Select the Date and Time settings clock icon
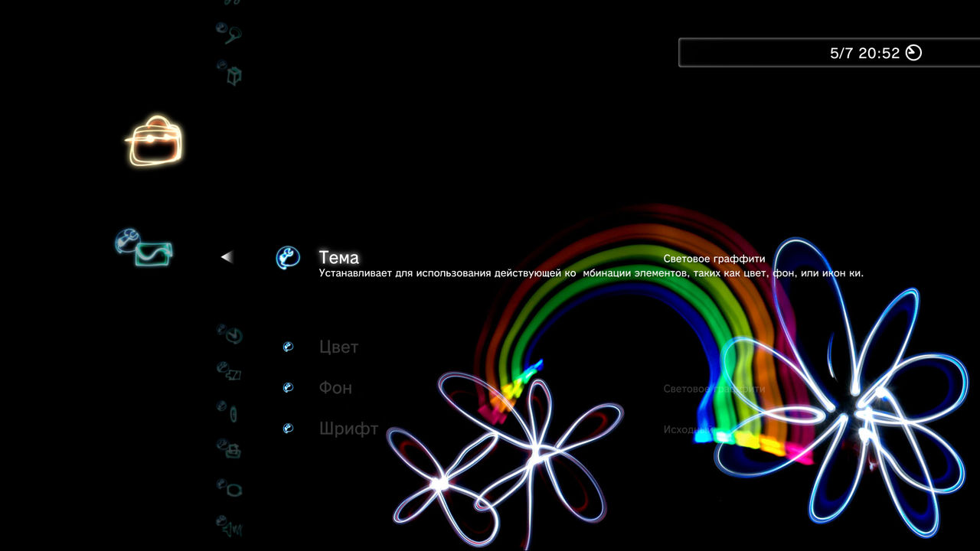The width and height of the screenshot is (980, 551). click(x=229, y=334)
